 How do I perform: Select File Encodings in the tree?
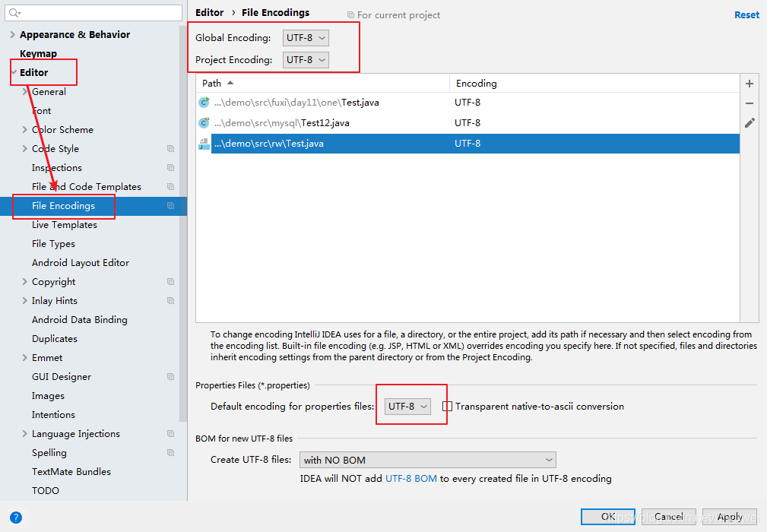click(64, 206)
